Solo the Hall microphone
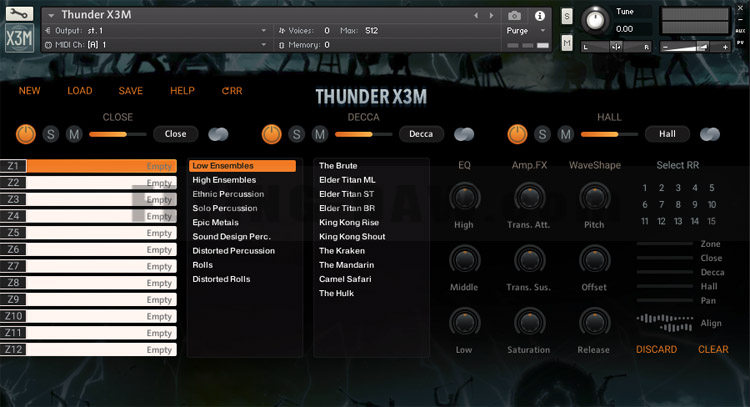Viewport: 750px width, 407px height. tap(542, 134)
